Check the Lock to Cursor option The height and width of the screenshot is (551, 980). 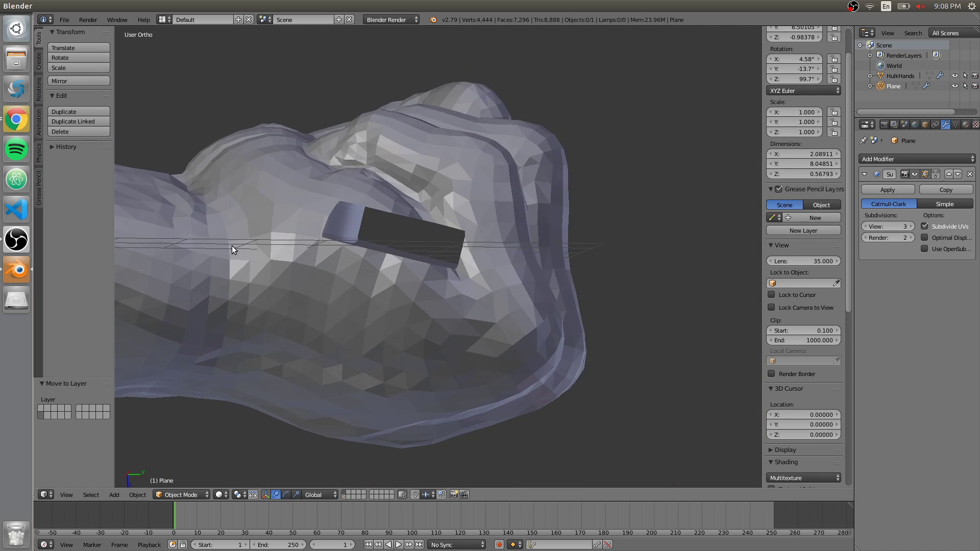click(x=772, y=294)
